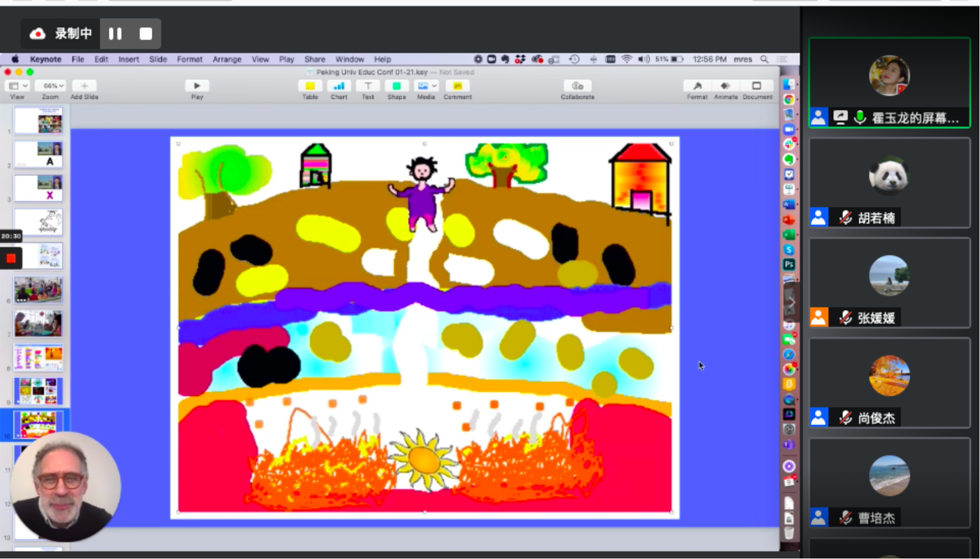Open the Insert menu

(x=129, y=59)
